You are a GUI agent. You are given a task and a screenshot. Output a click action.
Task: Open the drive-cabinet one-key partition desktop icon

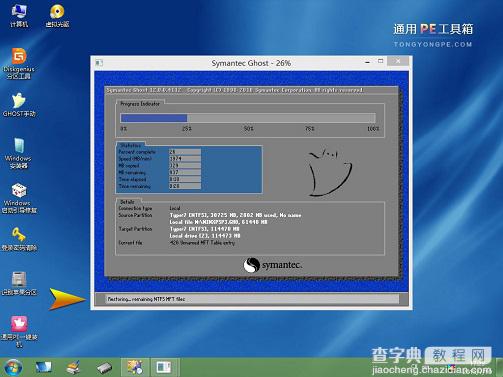tap(19, 283)
